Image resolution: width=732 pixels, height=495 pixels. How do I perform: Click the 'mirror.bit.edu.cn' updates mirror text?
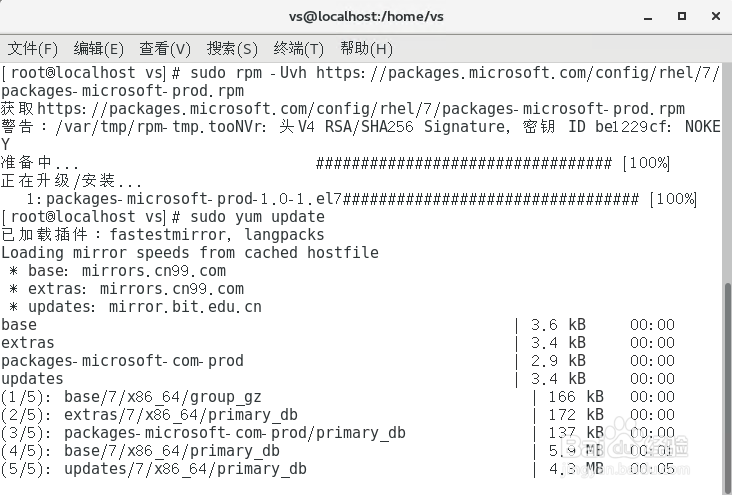click(186, 307)
